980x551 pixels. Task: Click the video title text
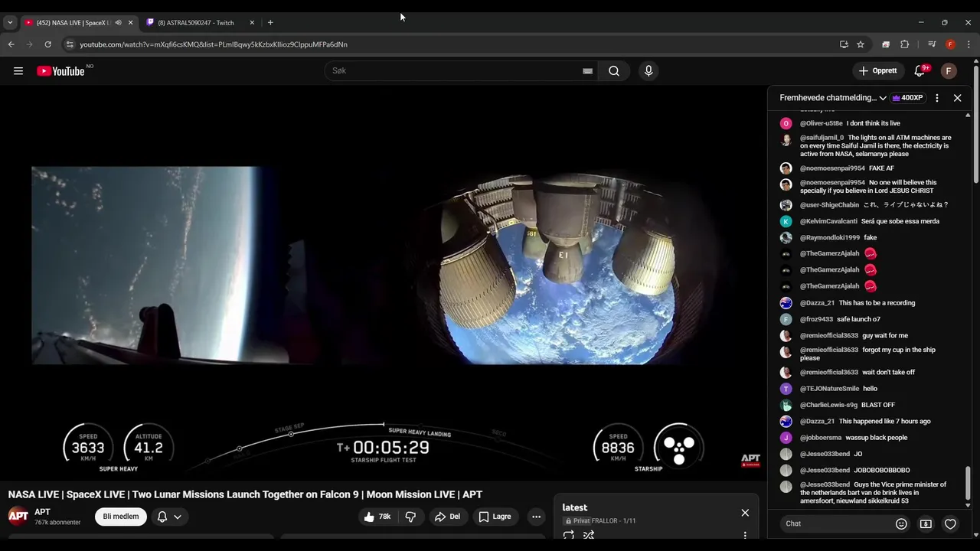pyautogui.click(x=245, y=494)
